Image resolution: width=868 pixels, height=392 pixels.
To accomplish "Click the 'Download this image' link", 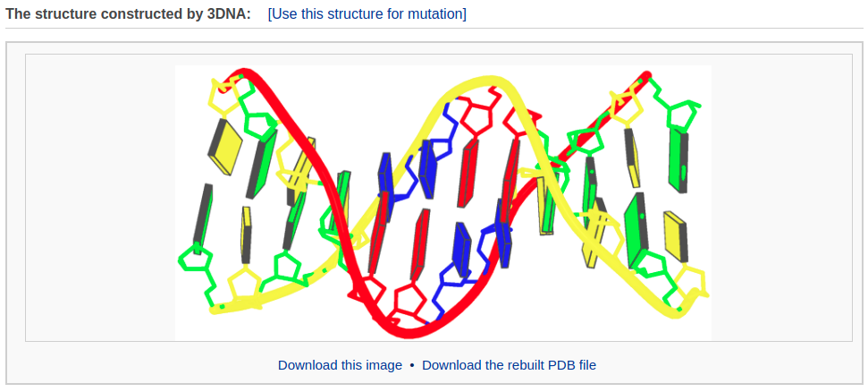I will 340,365.
